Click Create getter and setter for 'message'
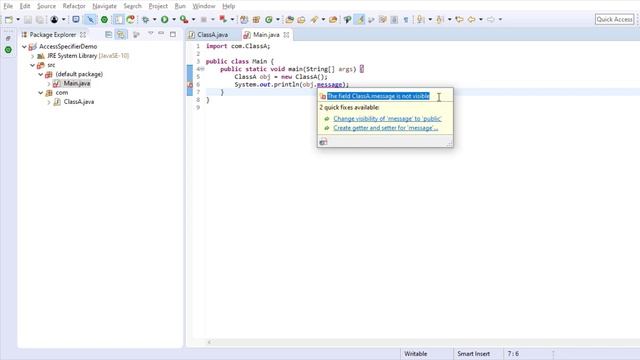Viewport: 640px width, 360px height. pos(386,128)
